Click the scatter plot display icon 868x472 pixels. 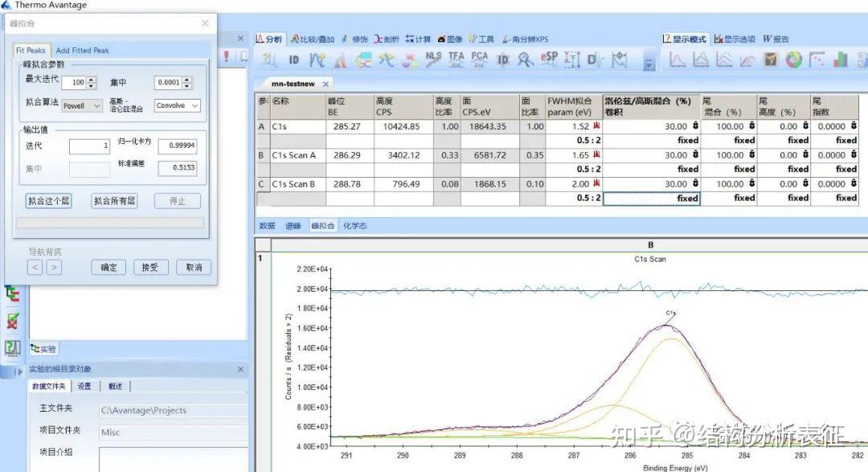coord(817,60)
